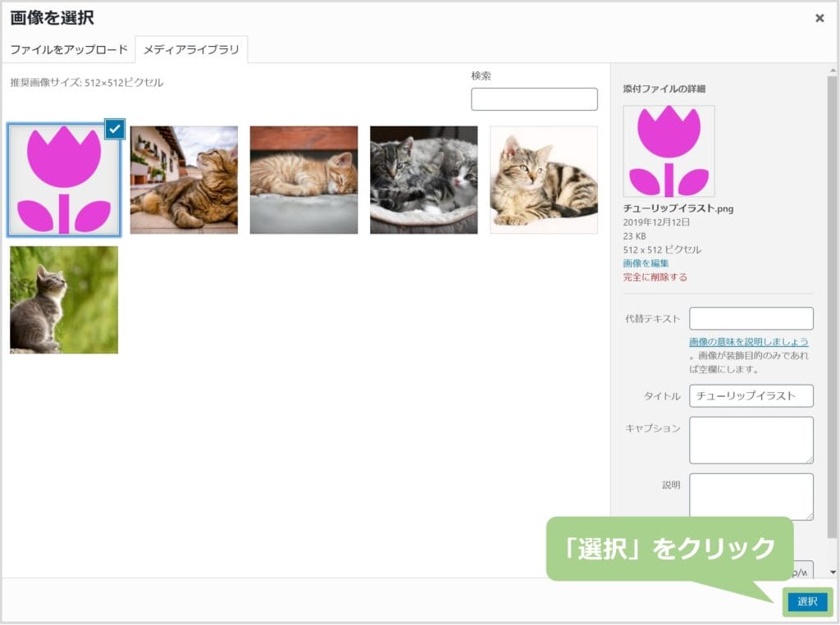Click the scrollbar down arrow
Screen dimensions: 840x625
coord(833,572)
